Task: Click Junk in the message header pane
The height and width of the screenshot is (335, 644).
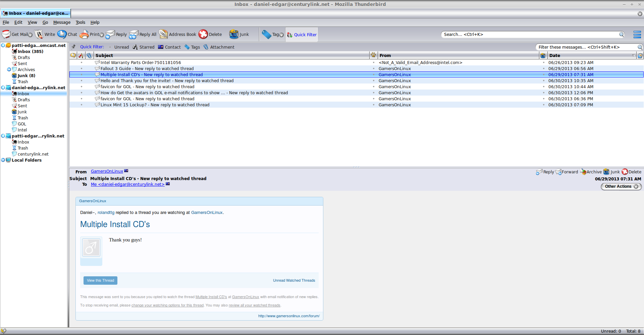Action: click(x=611, y=172)
